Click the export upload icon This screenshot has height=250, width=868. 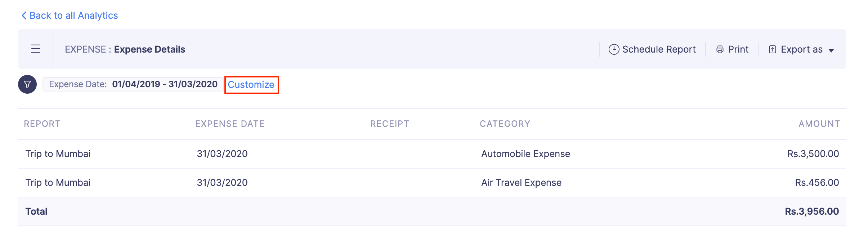(772, 50)
